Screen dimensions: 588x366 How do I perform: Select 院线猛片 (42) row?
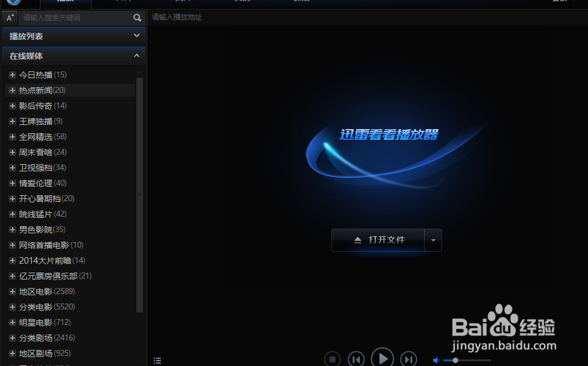tap(70, 214)
